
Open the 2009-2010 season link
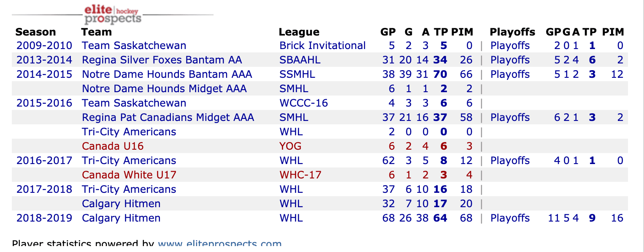coord(44,46)
